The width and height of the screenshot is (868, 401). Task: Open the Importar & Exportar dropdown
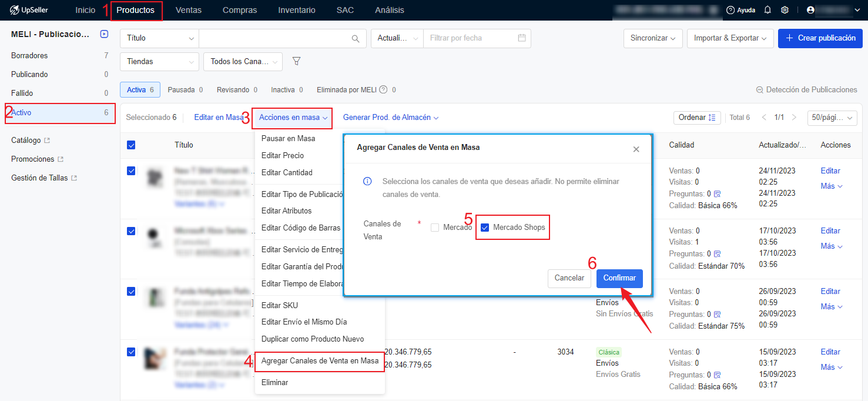click(x=730, y=38)
